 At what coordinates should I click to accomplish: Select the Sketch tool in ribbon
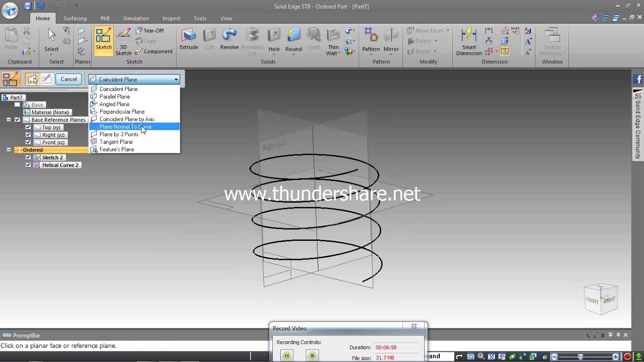104,40
